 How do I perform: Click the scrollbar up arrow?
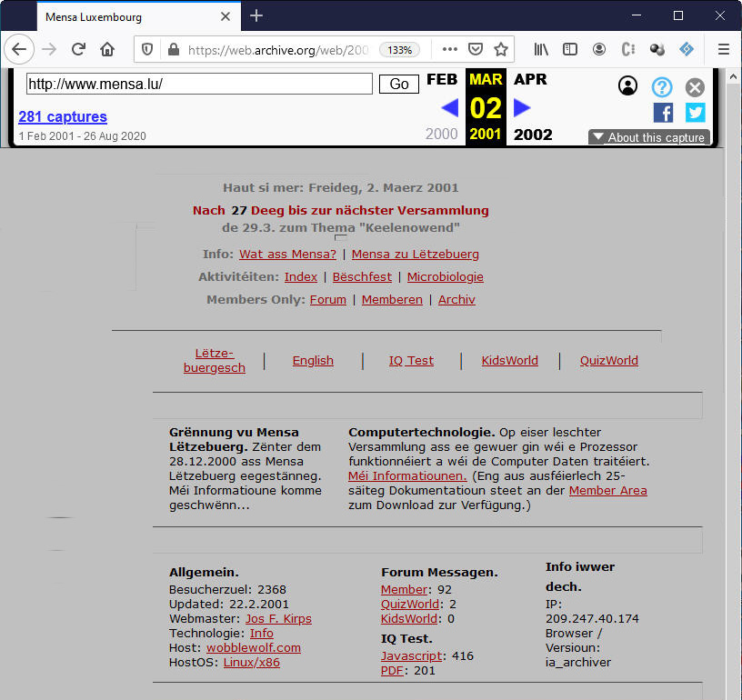click(x=733, y=76)
